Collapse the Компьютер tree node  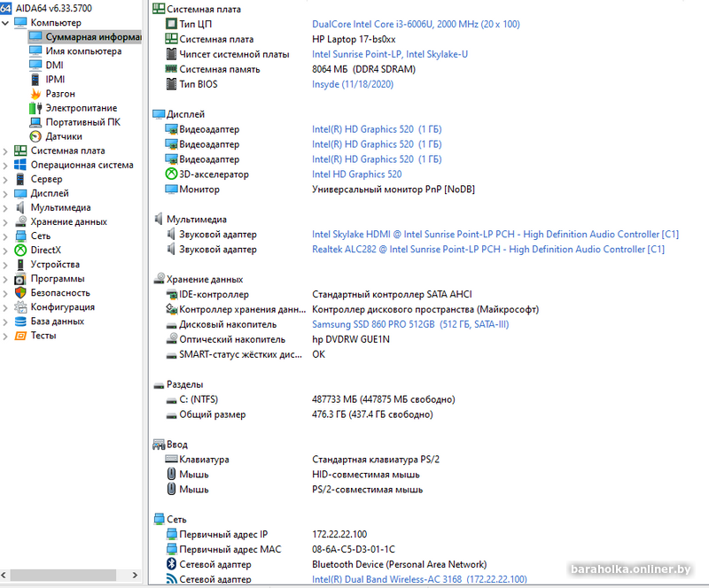tap(5, 23)
